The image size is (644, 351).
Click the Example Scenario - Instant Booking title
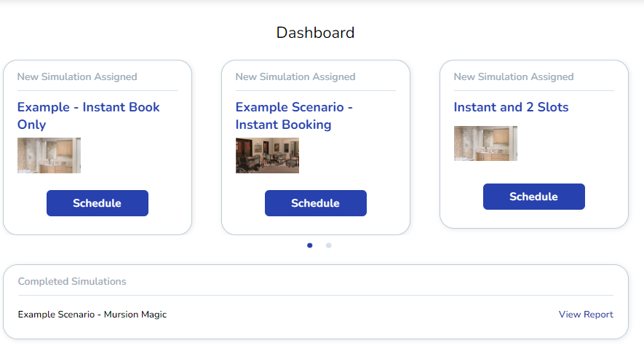[293, 116]
